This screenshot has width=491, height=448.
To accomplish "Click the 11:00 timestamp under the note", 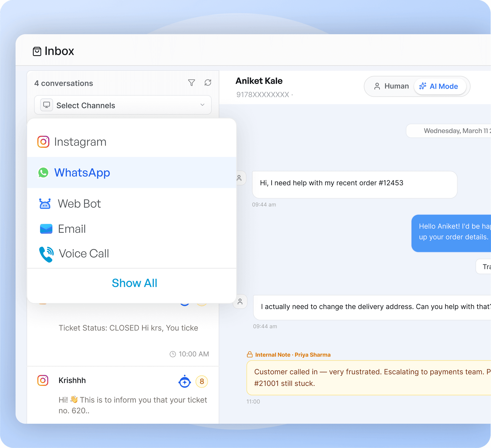I will (x=253, y=402).
